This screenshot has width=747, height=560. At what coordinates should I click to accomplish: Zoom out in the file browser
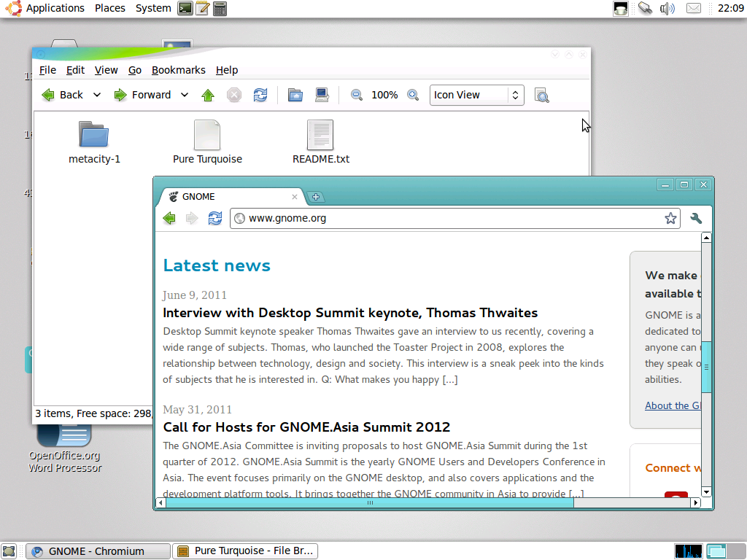[x=356, y=95]
